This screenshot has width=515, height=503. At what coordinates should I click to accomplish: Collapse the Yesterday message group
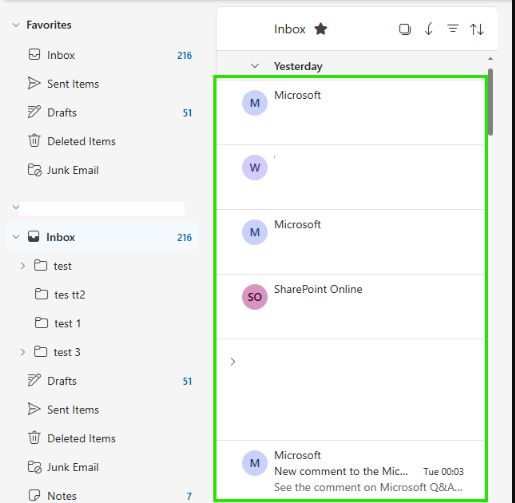pyautogui.click(x=255, y=66)
